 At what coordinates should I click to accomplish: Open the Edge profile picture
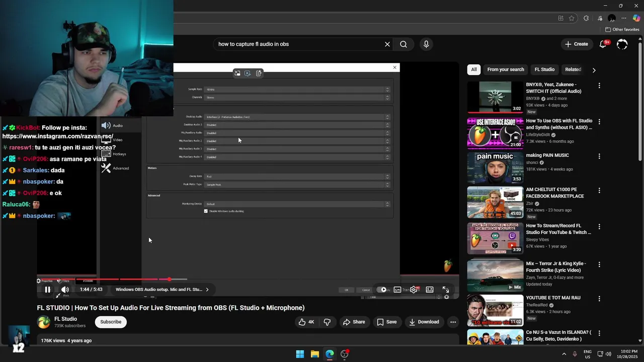click(612, 18)
